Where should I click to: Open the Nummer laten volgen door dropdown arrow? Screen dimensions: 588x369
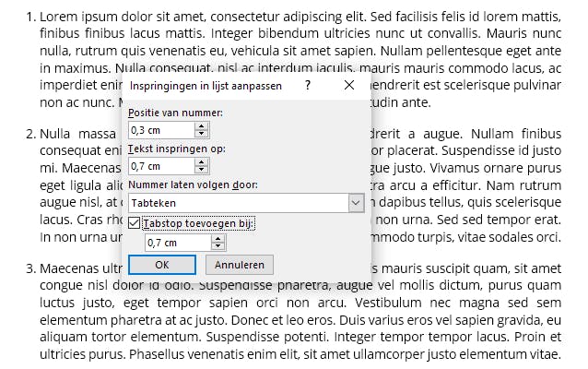(356, 203)
